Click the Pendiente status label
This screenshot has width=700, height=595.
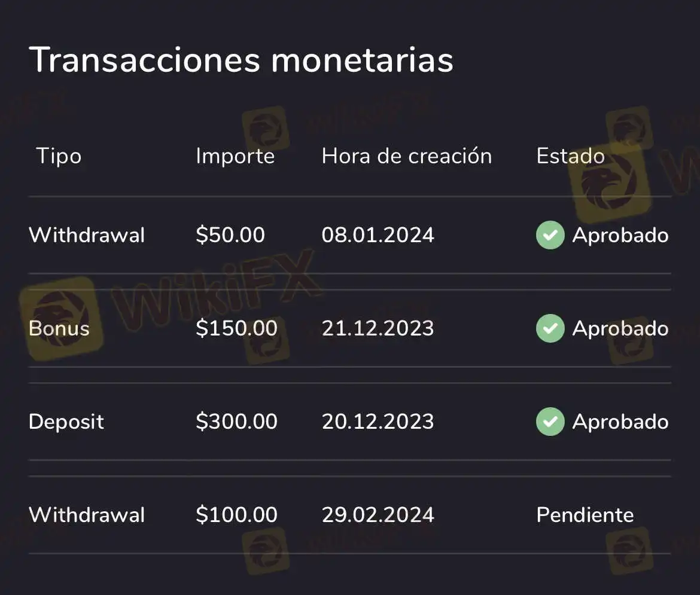click(585, 515)
